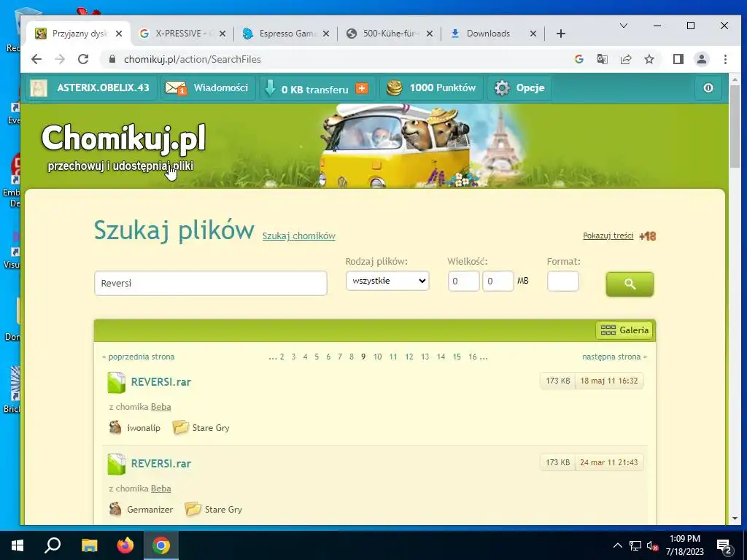Click the second Wielkość maximum size field

point(498,281)
